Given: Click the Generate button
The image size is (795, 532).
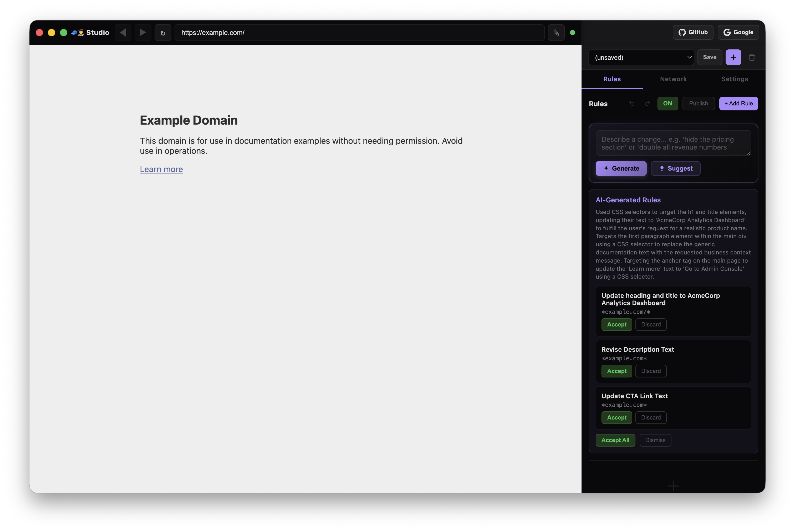Looking at the screenshot, I should pos(621,168).
